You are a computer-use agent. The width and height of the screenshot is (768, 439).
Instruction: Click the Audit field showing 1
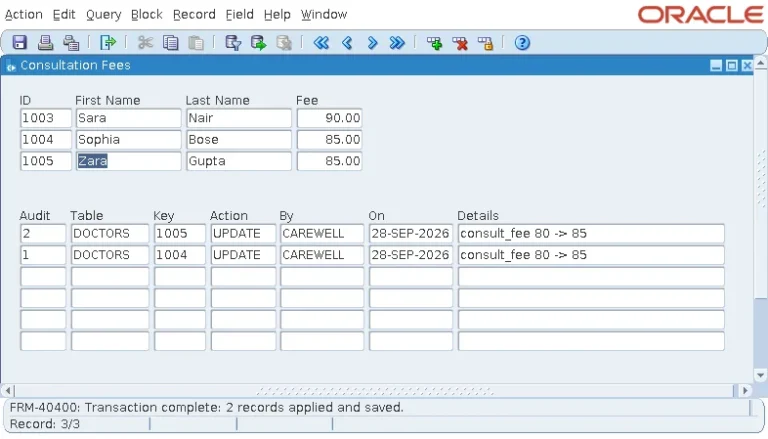(43, 255)
